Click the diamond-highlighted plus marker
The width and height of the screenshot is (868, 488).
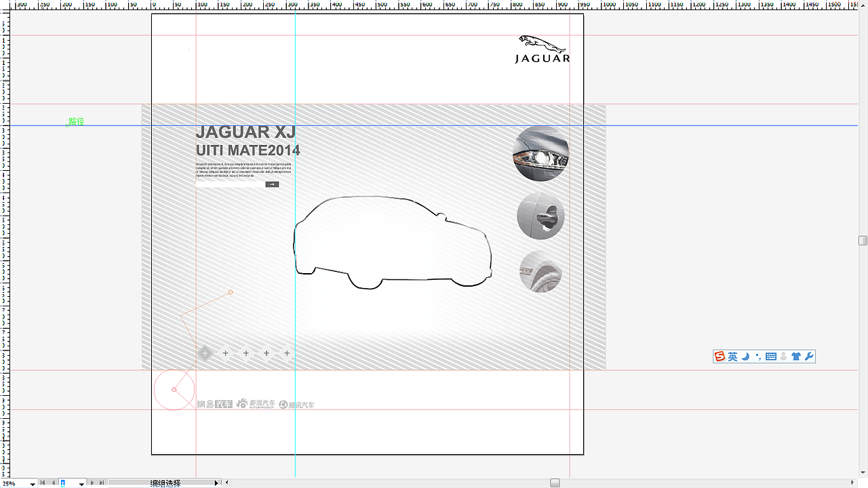coord(205,353)
